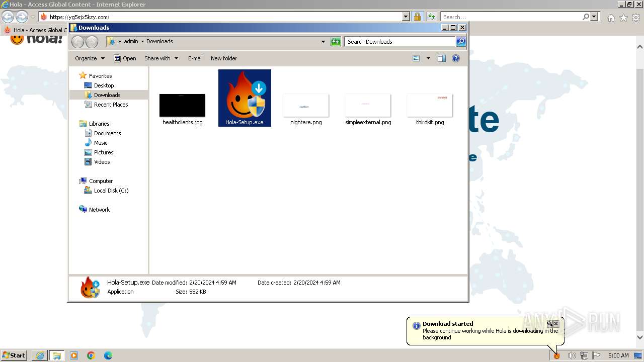
Task: Open notification options wrench icon
Action: (x=550, y=324)
